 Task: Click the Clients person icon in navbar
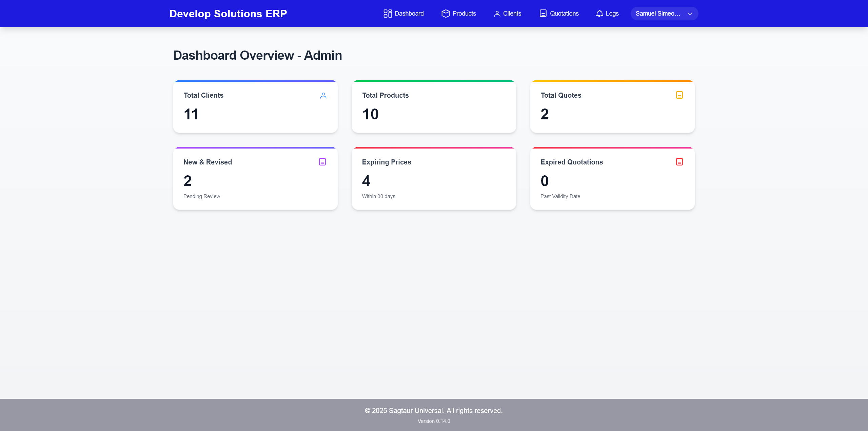point(497,14)
